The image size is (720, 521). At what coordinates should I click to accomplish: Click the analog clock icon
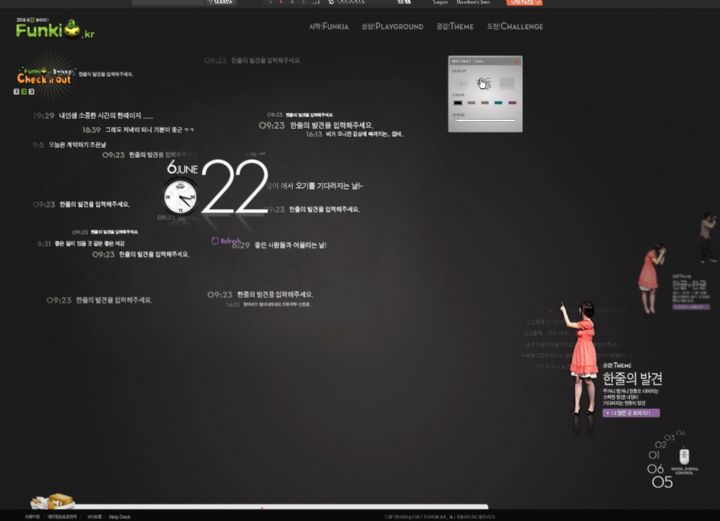181,197
